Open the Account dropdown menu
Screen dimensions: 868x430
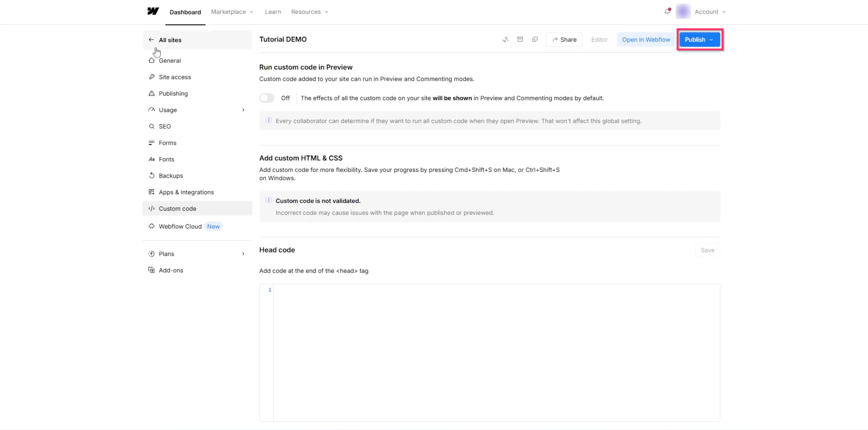click(710, 12)
